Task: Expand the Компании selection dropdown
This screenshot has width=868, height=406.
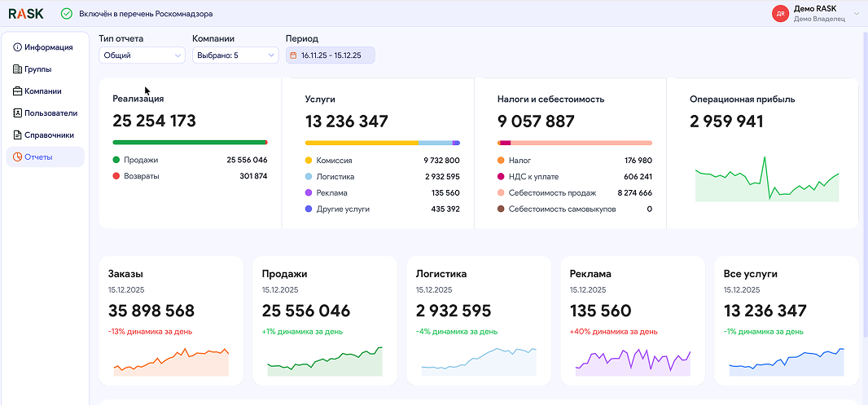Action: pos(235,55)
